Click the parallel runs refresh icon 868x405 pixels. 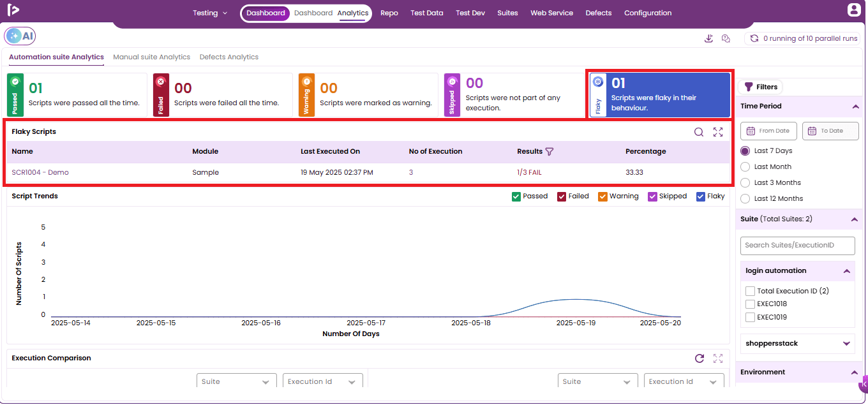pos(754,38)
